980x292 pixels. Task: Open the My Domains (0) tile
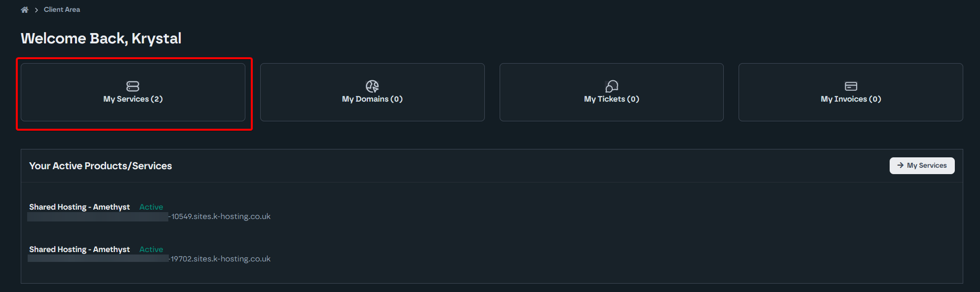[372, 92]
